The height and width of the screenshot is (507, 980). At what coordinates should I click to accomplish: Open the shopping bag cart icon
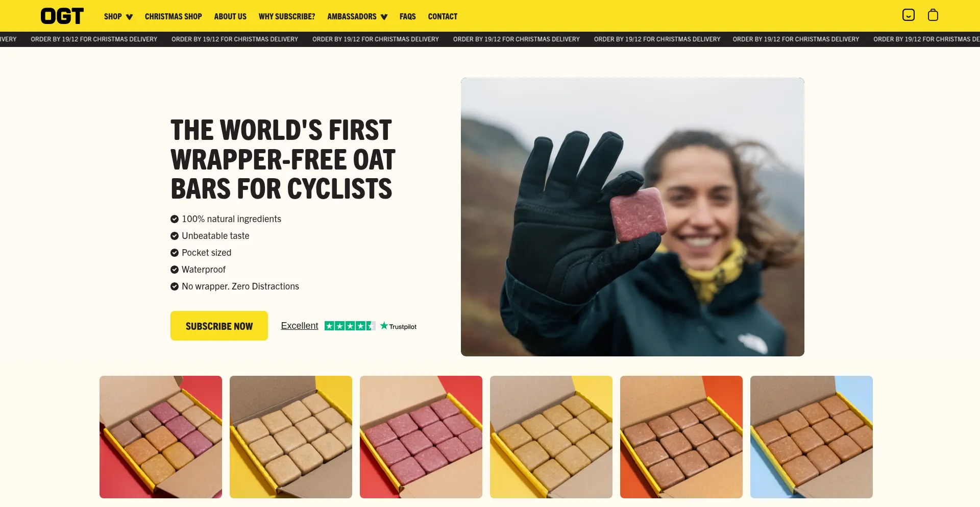point(933,15)
